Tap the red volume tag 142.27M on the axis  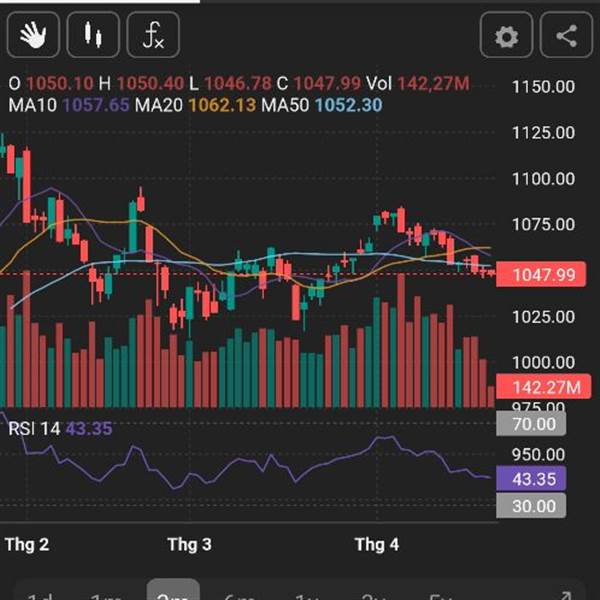pyautogui.click(x=543, y=387)
